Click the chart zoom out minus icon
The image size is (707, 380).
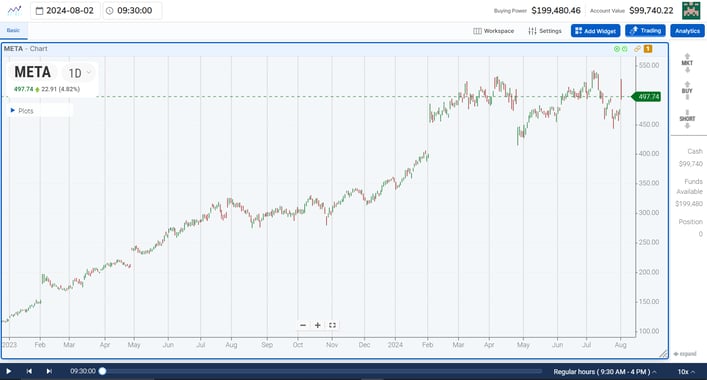(x=303, y=325)
